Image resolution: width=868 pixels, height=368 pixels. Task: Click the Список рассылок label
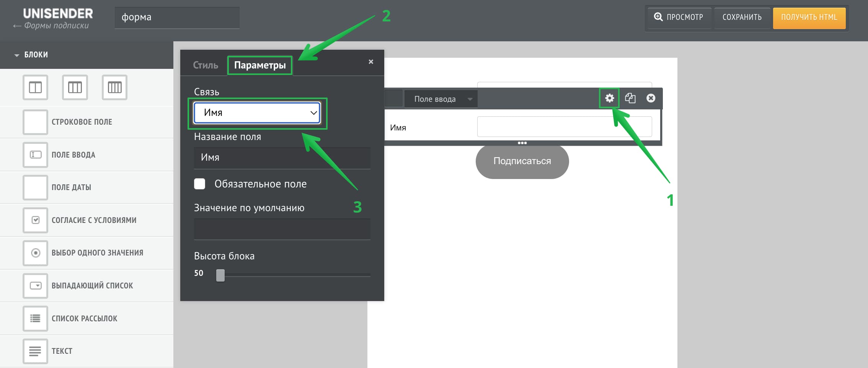point(85,318)
